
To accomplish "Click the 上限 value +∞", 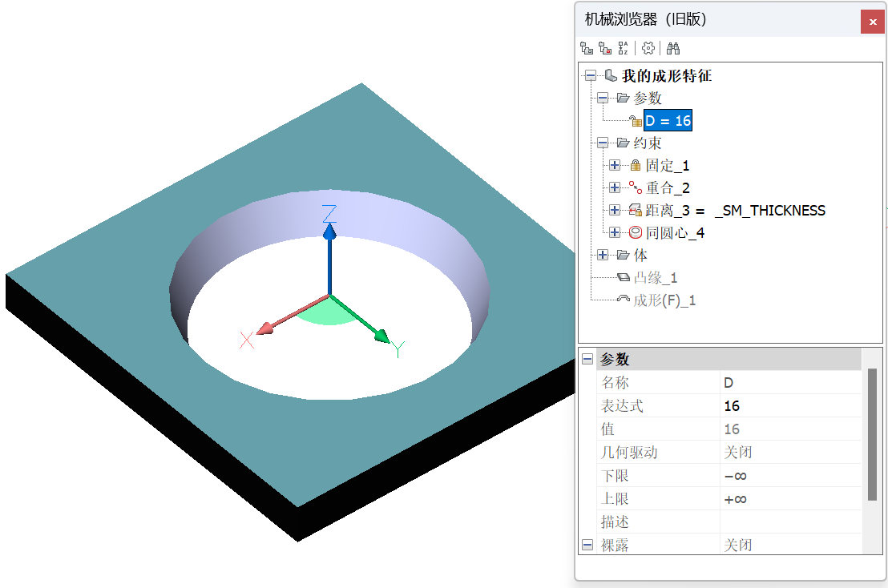I will click(790, 498).
